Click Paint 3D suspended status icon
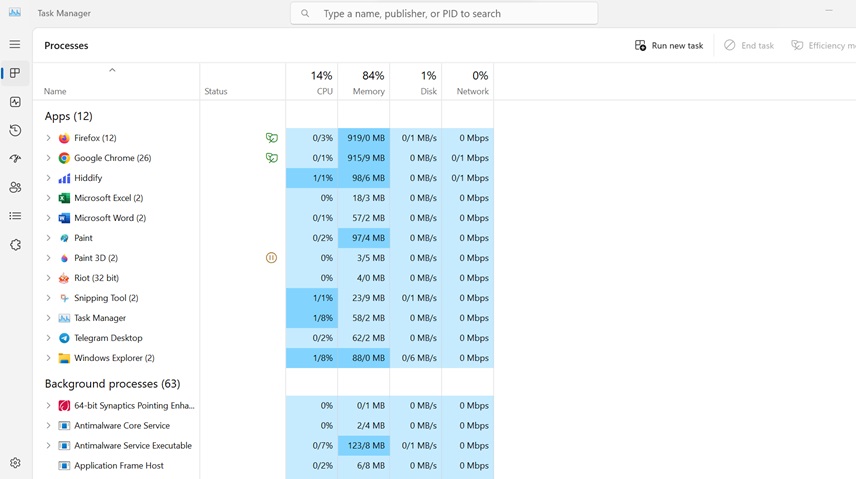The image size is (856, 479). coord(271,258)
